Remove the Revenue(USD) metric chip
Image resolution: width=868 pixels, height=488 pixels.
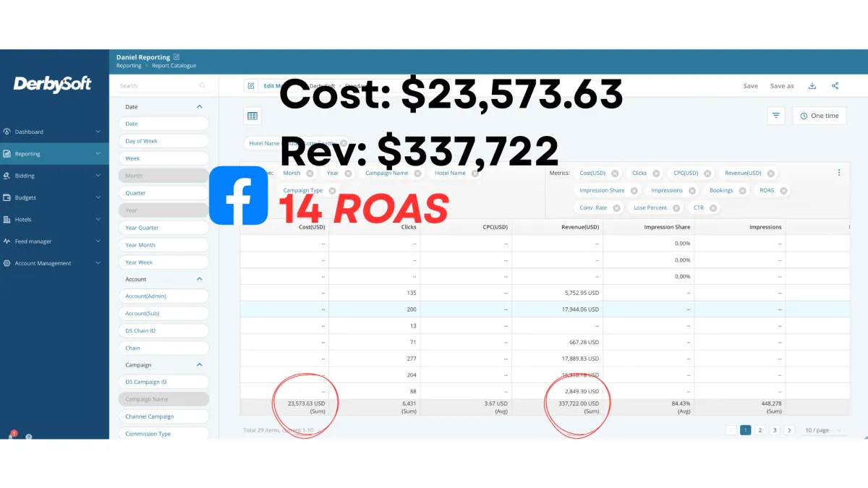coord(771,174)
